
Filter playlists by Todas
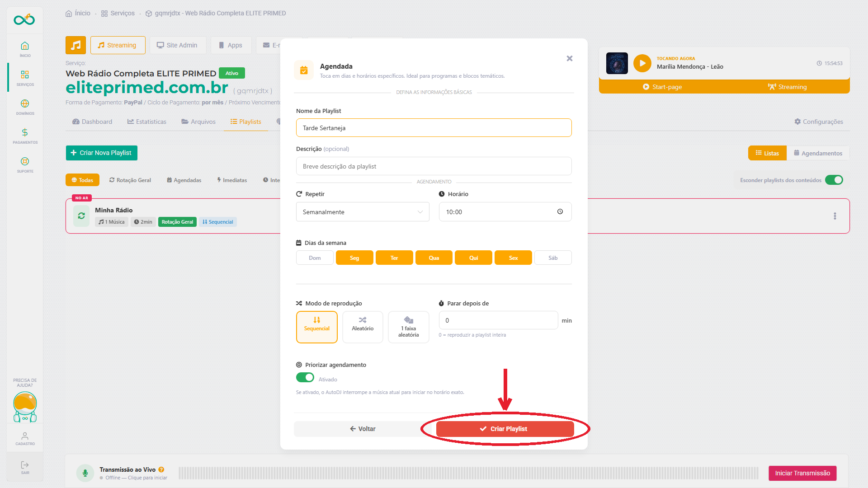pyautogui.click(x=82, y=180)
